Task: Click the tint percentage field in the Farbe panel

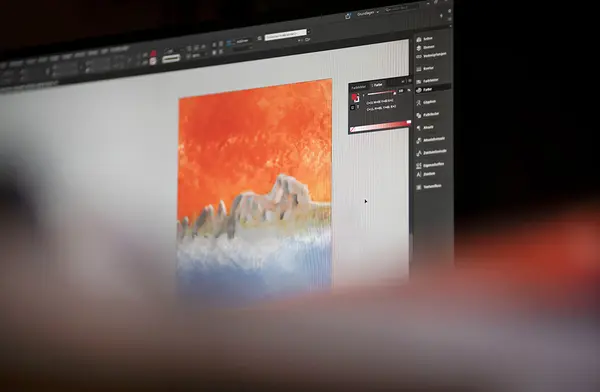Action: point(401,91)
